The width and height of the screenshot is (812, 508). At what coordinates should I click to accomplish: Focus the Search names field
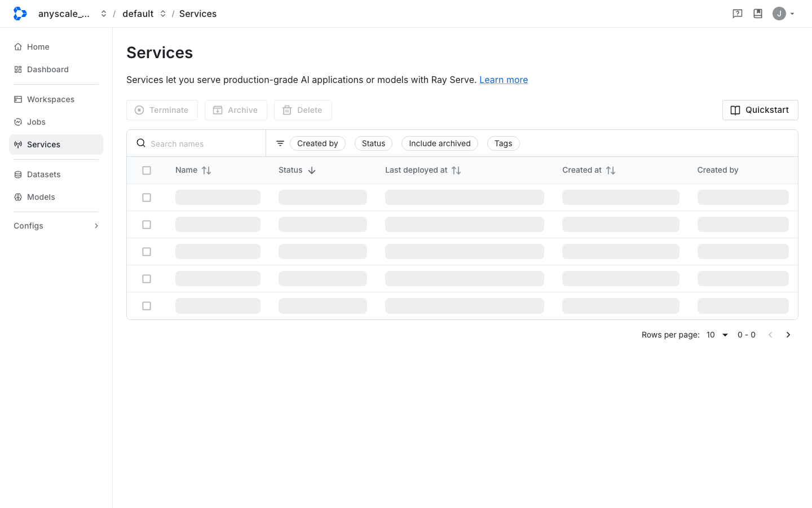click(203, 143)
